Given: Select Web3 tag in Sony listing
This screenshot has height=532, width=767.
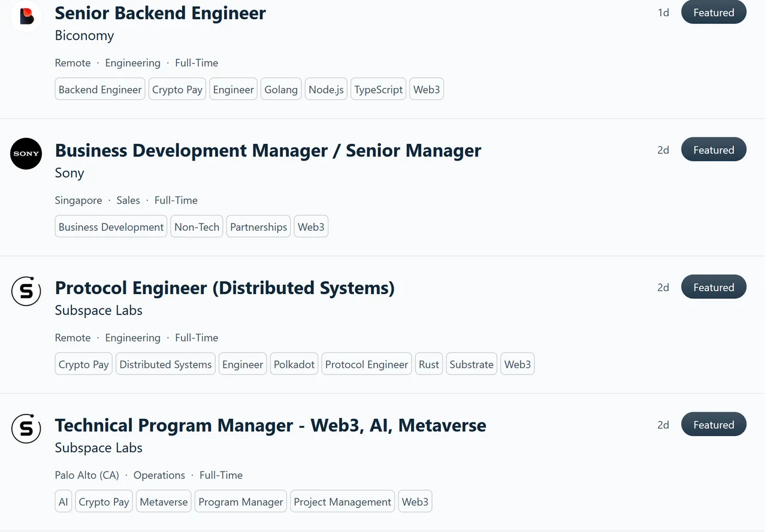Looking at the screenshot, I should (311, 227).
